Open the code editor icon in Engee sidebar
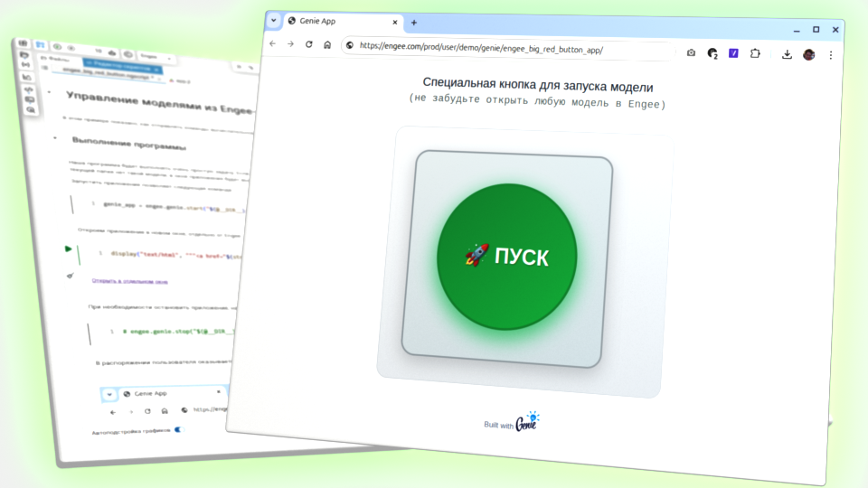The height and width of the screenshot is (488, 868). 28,89
